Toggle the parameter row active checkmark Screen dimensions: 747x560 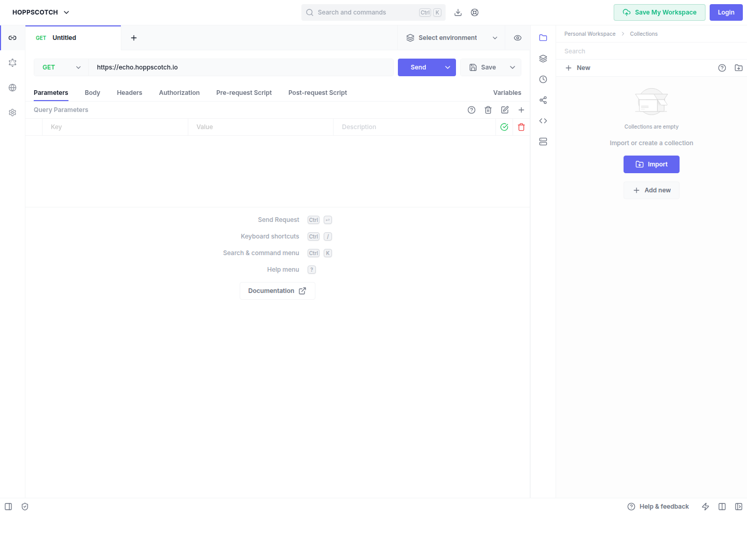[x=504, y=127]
